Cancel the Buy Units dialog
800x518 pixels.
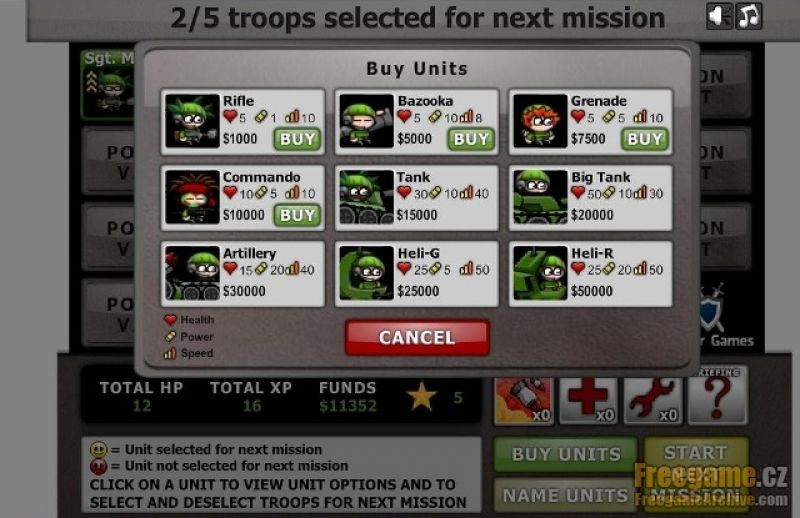click(417, 337)
